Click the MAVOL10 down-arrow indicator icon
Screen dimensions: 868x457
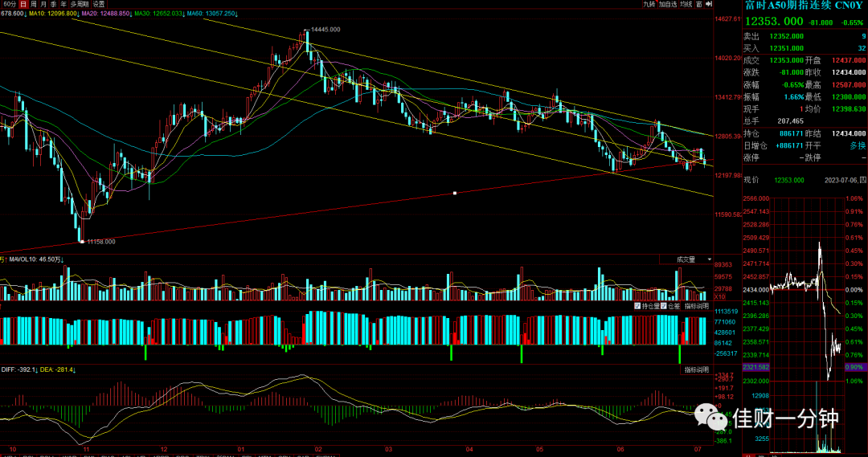[63, 259]
